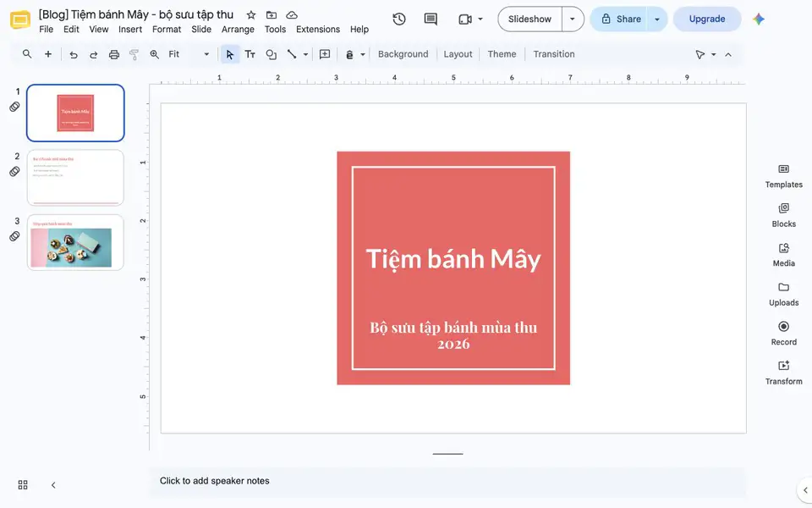Image resolution: width=812 pixels, height=508 pixels.
Task: Switch to grid view
Action: click(23, 484)
